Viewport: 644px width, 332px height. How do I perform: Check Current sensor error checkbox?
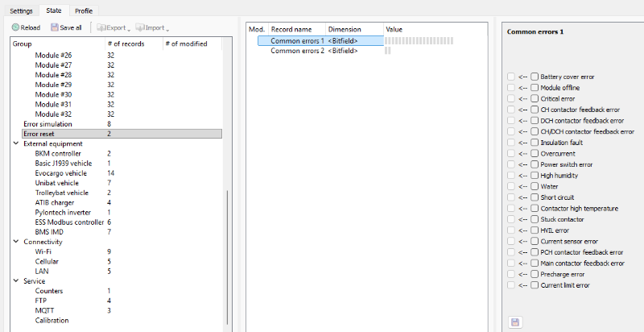click(x=535, y=241)
